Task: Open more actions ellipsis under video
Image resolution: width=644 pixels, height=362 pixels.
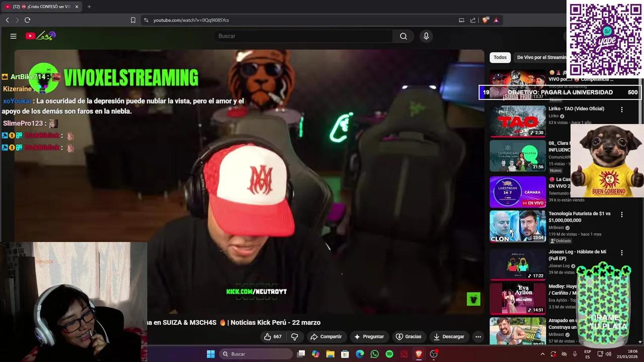Action: [478, 337]
